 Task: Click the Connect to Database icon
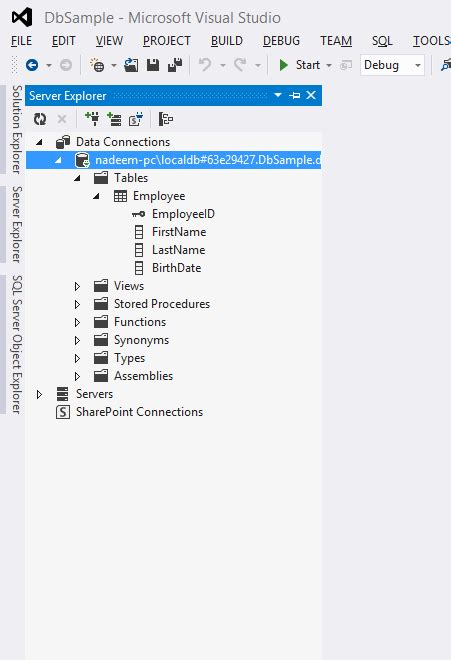coord(92,119)
